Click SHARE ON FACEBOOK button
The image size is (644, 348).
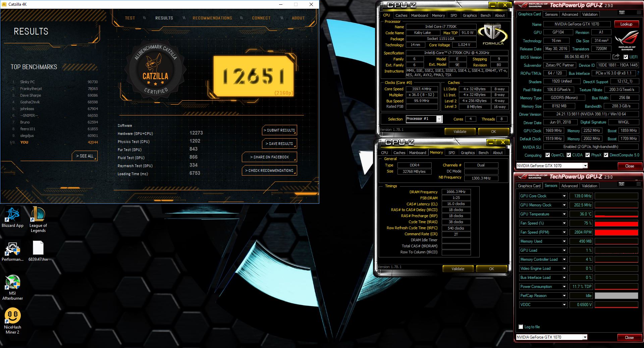tap(269, 157)
